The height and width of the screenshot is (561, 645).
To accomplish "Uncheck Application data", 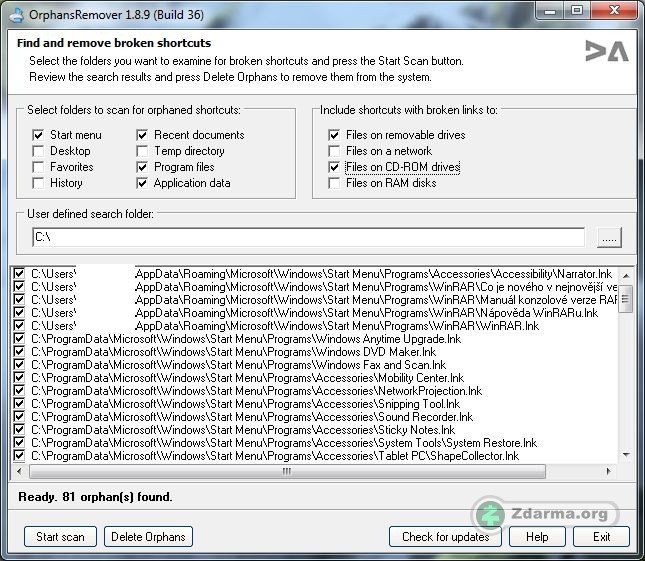I will (x=142, y=183).
